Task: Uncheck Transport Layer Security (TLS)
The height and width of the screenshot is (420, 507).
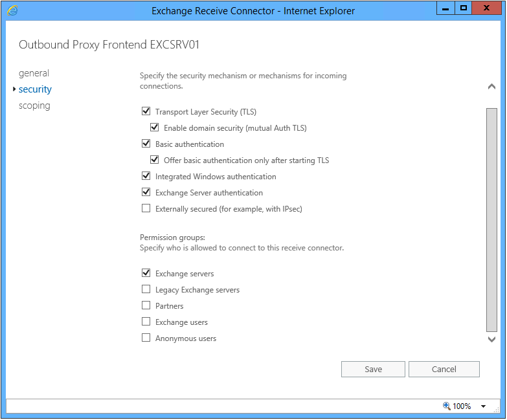Action: point(146,111)
